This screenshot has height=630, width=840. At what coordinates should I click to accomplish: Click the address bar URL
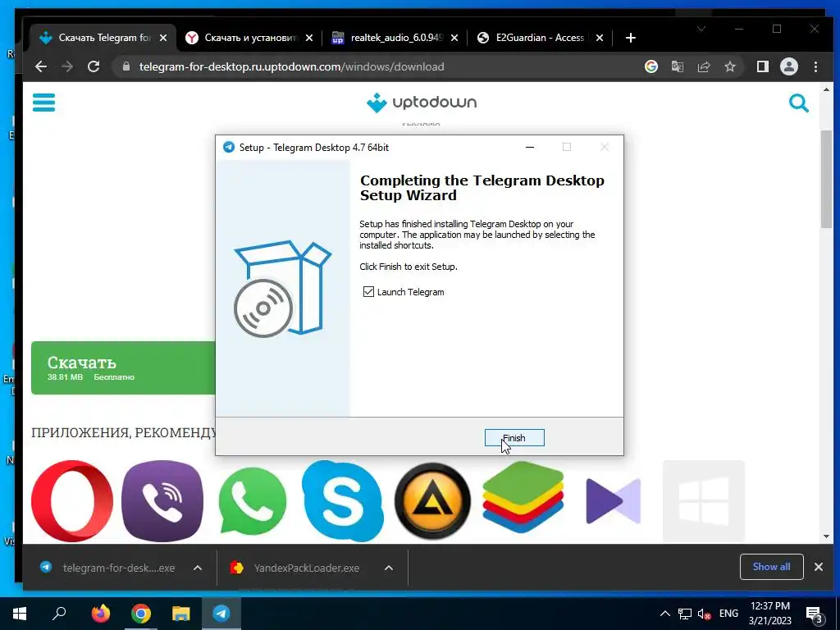(x=292, y=66)
